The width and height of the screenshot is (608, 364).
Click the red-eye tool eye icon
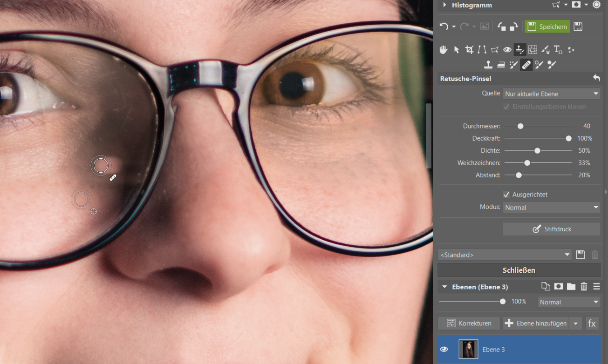(507, 49)
